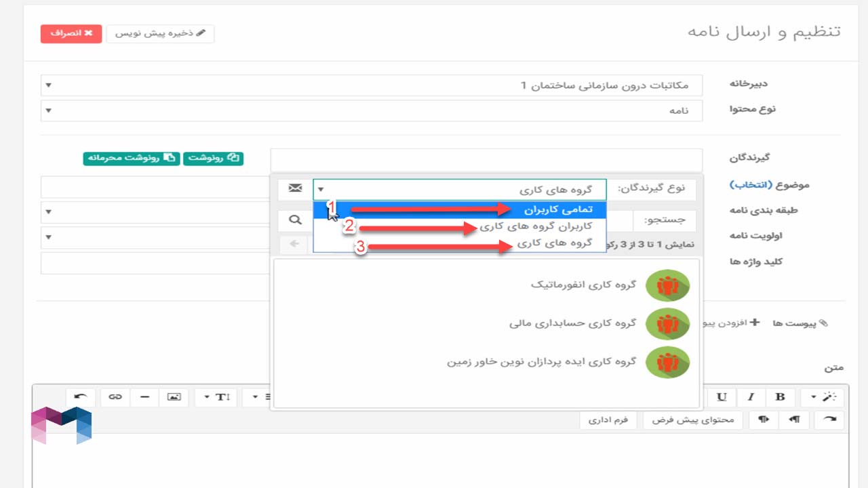868x488 pixels.
Task: Click the کلید واژه ها input field
Action: 155,263
